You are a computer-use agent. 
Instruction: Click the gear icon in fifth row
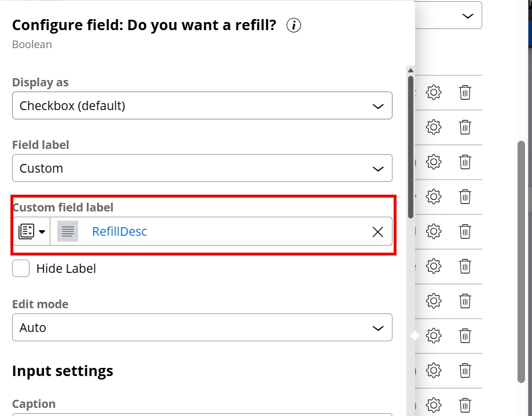click(x=434, y=231)
